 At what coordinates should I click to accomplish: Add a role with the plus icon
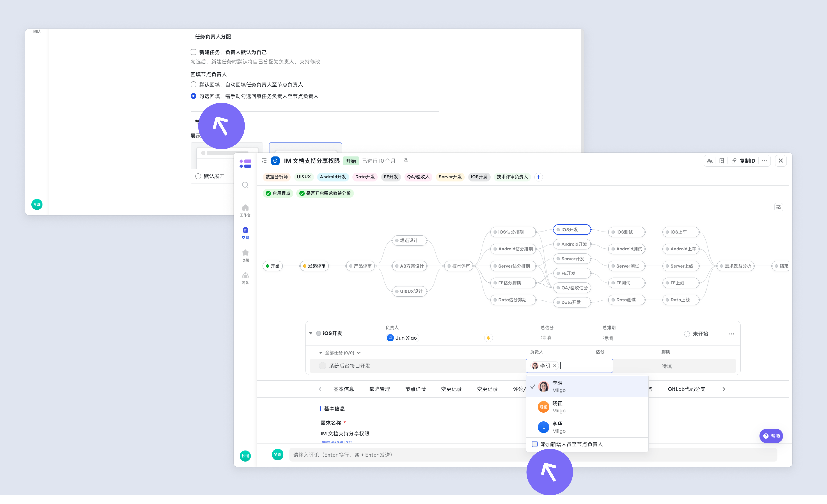pos(538,177)
